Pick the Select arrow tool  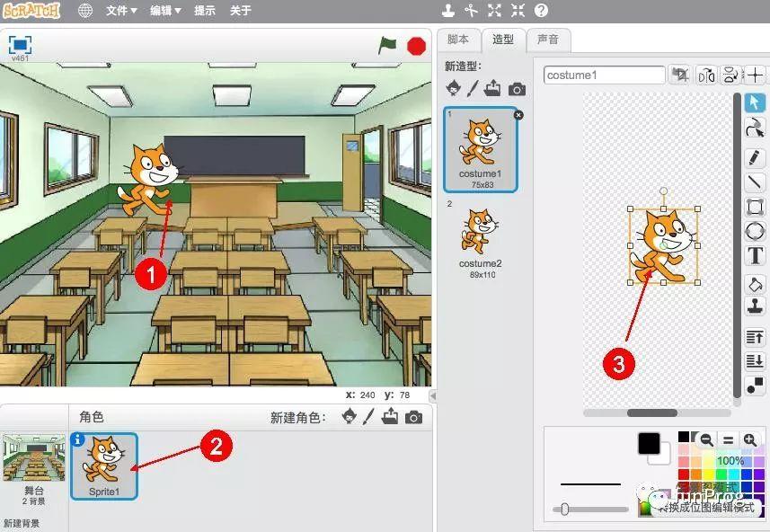click(x=755, y=102)
